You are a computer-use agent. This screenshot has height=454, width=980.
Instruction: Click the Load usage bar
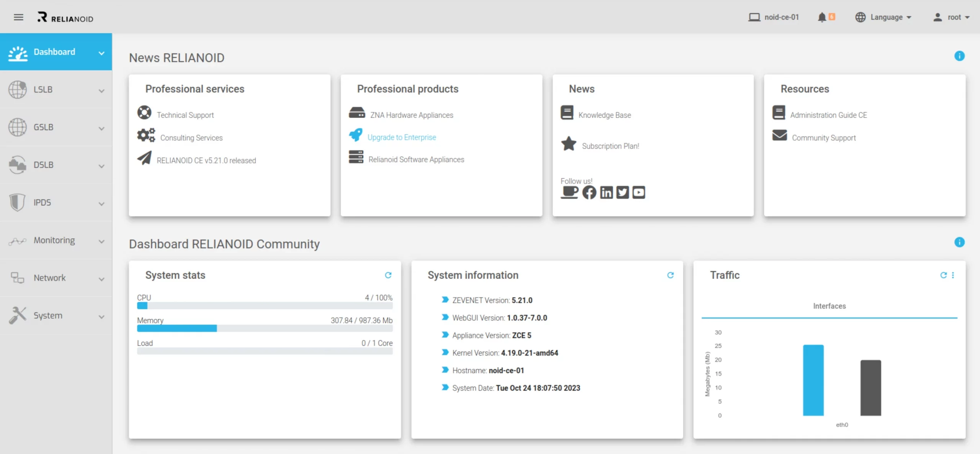265,351
